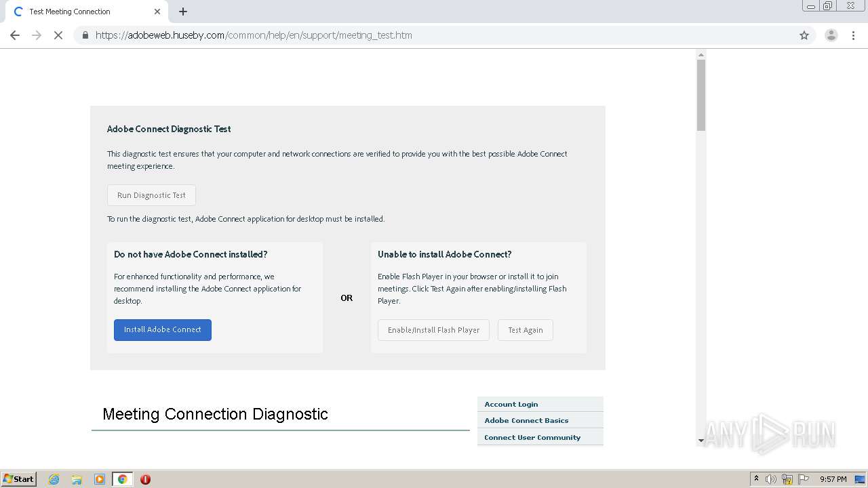Screen dimensions: 868x488
Task: Stop page loading with the X button
Action: [x=58, y=35]
